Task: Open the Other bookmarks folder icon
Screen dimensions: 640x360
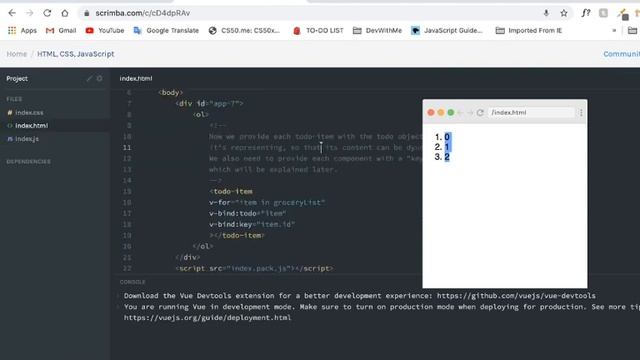Action: [632, 31]
